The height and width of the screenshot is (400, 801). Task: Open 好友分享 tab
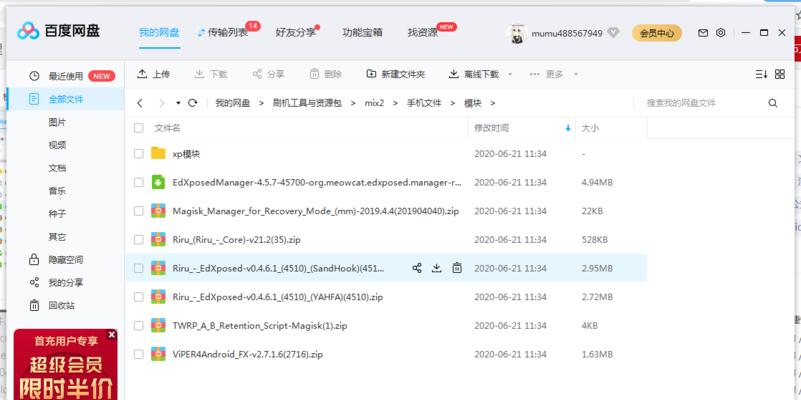[x=296, y=33]
